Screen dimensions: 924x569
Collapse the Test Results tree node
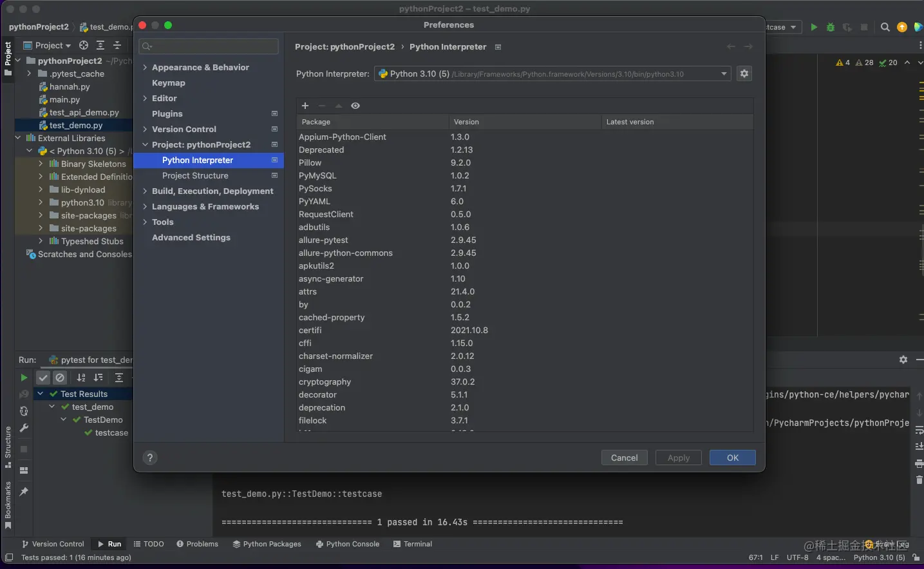tap(41, 394)
